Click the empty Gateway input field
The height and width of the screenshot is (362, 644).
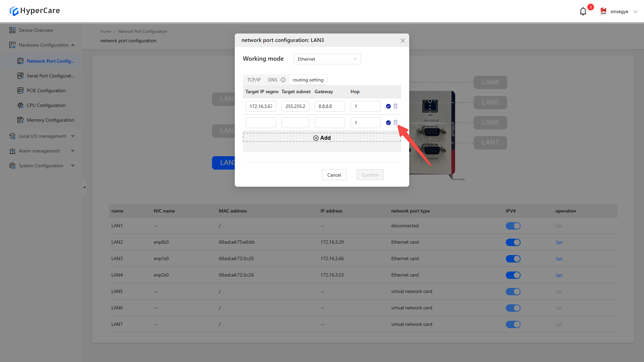[329, 123]
